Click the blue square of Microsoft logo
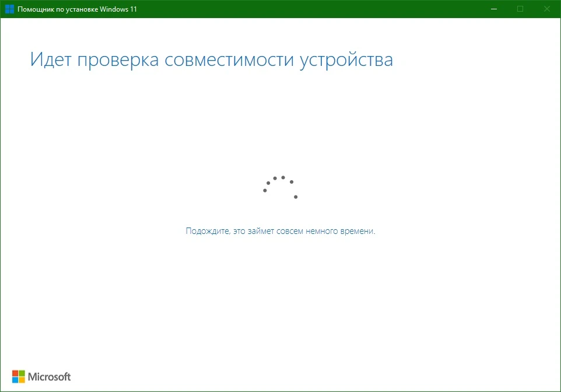The height and width of the screenshot is (392, 561). pos(15,380)
